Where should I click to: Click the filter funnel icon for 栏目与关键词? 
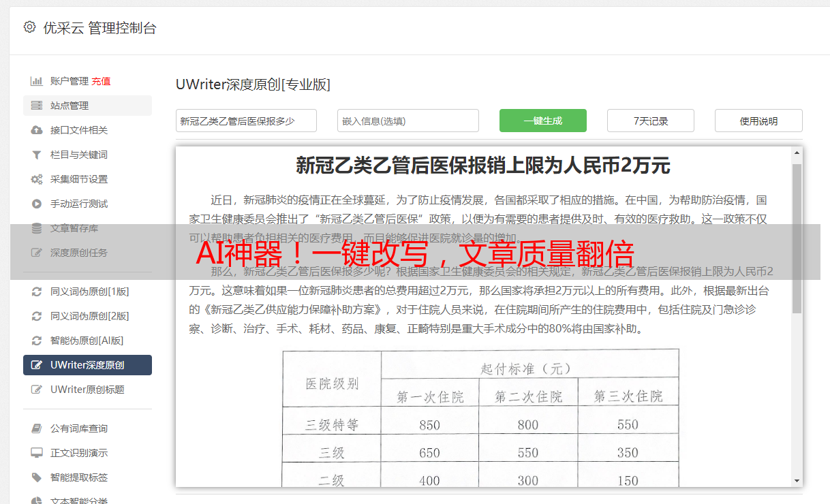[37, 155]
